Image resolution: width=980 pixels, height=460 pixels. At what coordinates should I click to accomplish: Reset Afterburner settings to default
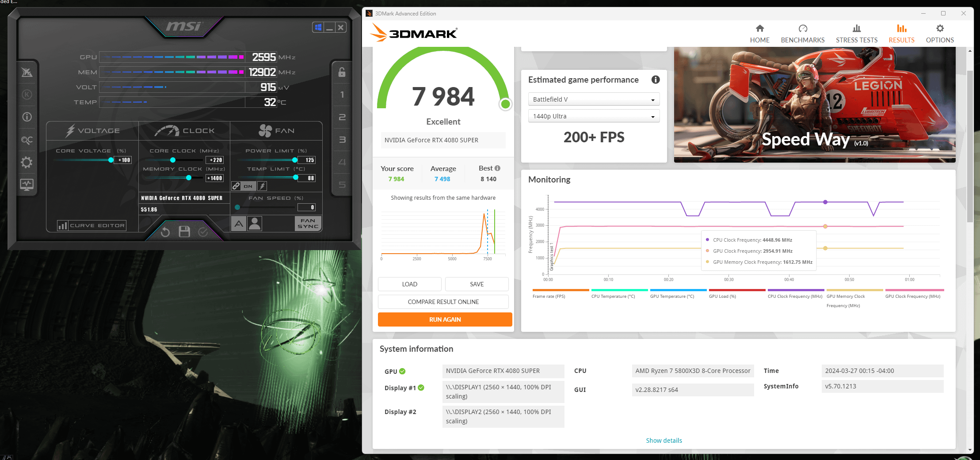click(x=165, y=232)
